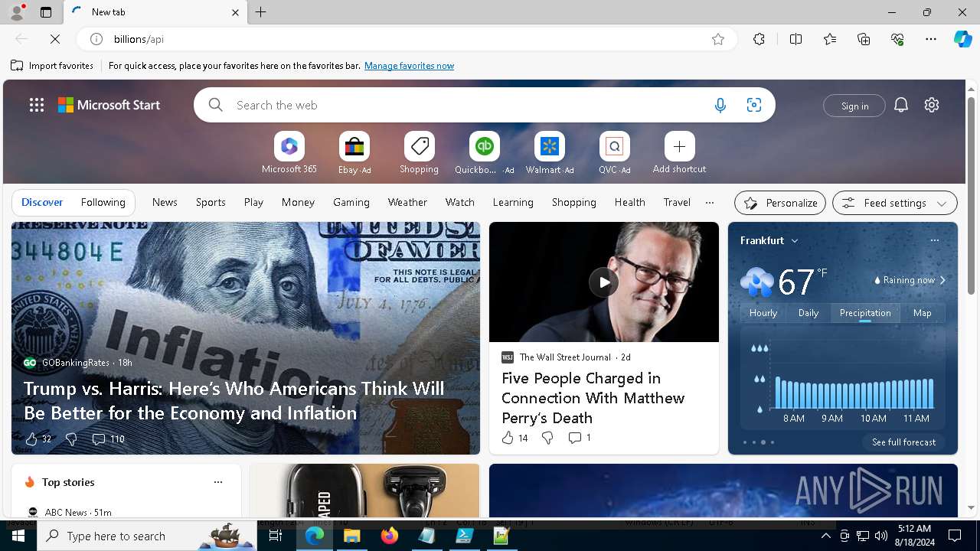Open Collections in Edge toolbar
The width and height of the screenshot is (980, 551).
pos(864,39)
